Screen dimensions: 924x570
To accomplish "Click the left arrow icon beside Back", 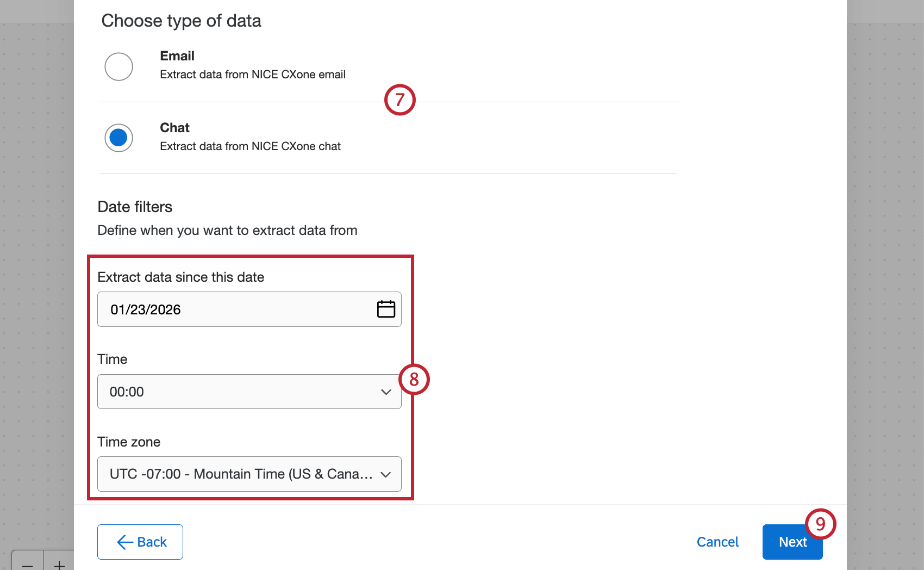I will (x=125, y=542).
